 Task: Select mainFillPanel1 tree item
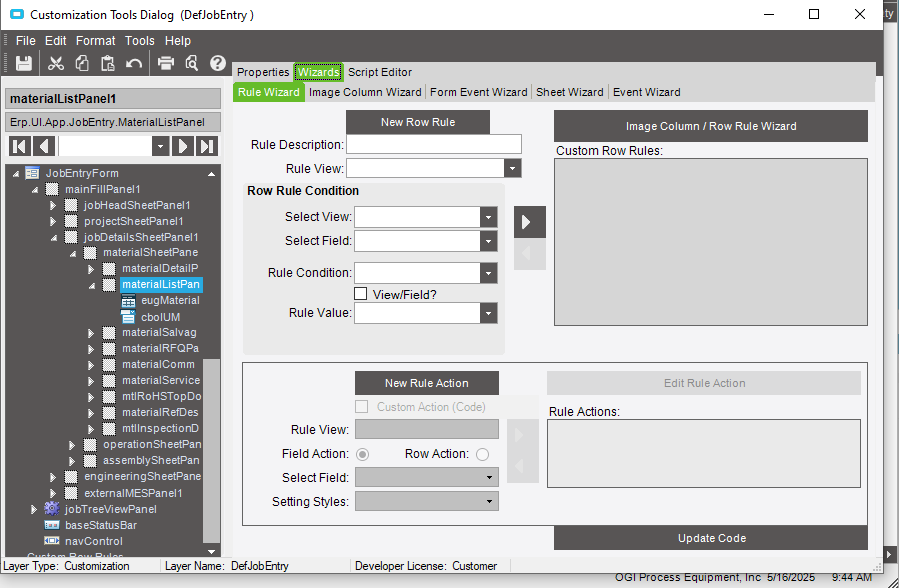[x=103, y=189]
